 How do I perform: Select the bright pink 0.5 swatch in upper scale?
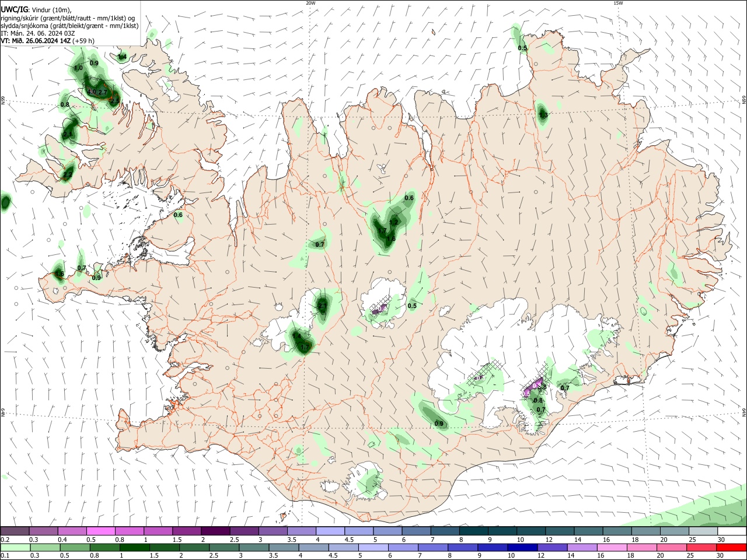point(100,531)
